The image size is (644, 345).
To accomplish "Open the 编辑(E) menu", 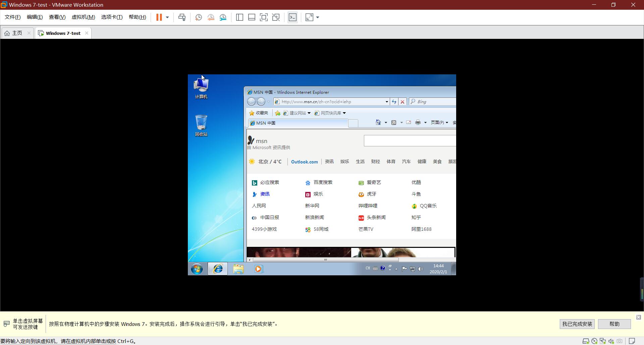I will coord(35,17).
